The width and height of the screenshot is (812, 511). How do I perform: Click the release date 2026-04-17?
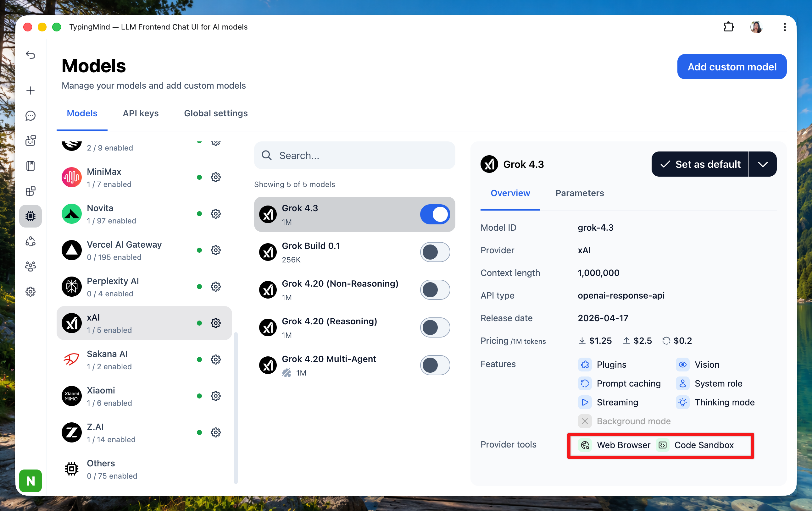click(603, 318)
